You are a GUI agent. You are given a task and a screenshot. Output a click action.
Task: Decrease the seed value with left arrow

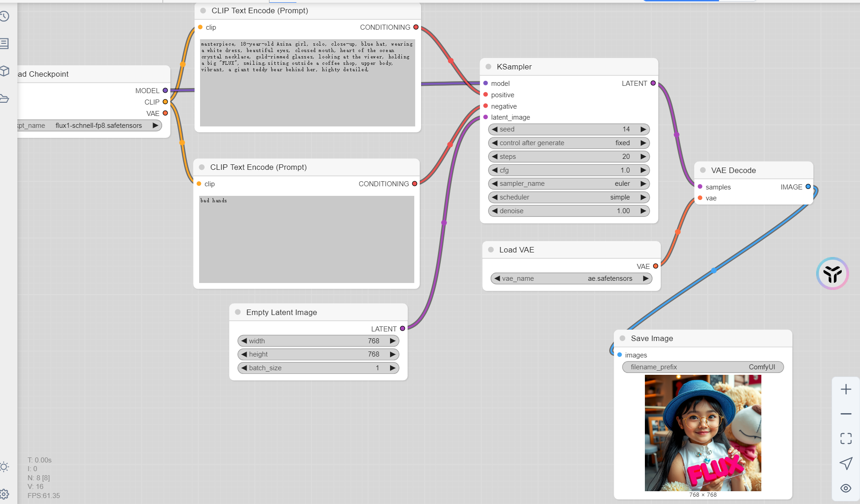495,129
